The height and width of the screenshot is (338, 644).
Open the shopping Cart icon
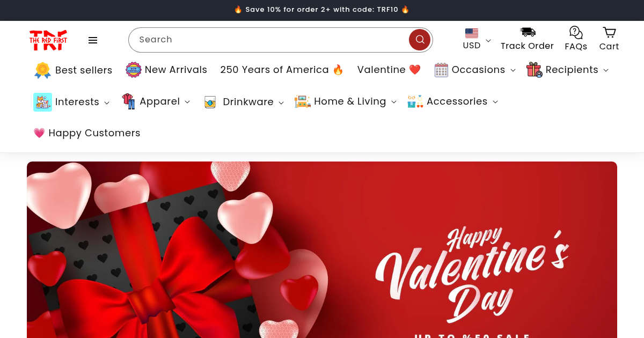click(x=609, y=33)
